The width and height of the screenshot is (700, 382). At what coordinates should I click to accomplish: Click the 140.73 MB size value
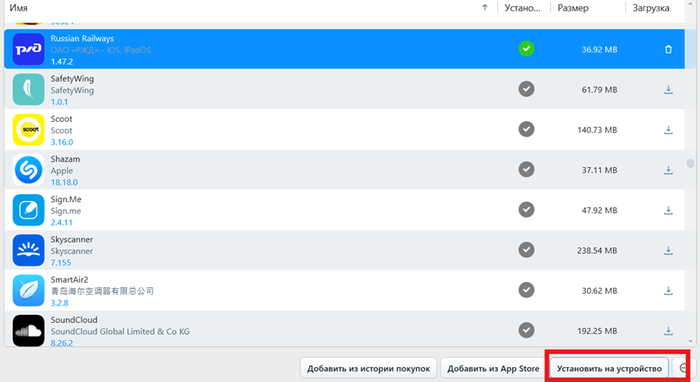coord(597,130)
